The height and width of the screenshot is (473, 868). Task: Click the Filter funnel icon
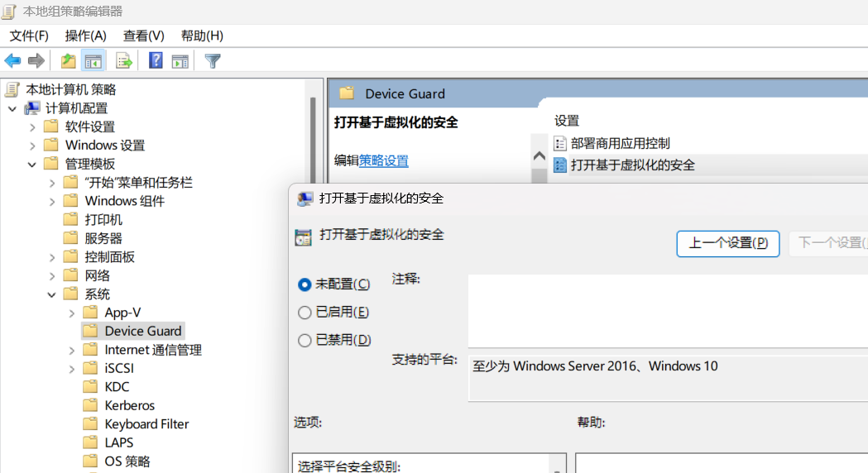(213, 60)
